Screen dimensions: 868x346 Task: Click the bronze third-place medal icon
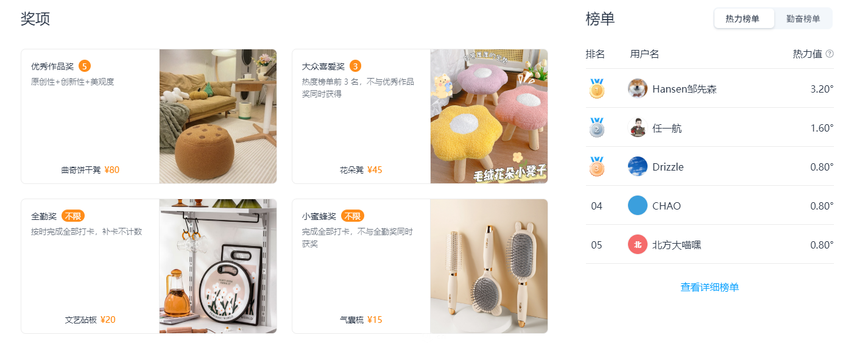click(597, 166)
